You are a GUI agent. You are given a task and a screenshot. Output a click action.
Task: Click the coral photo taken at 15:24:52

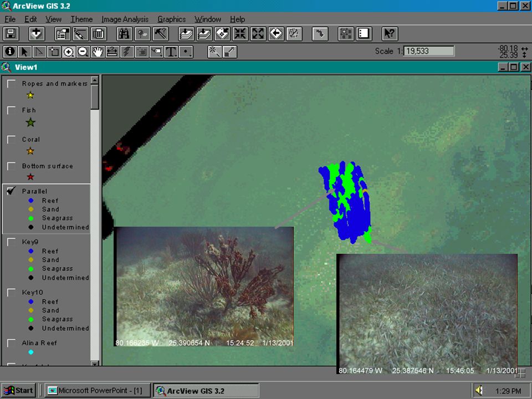tap(203, 287)
